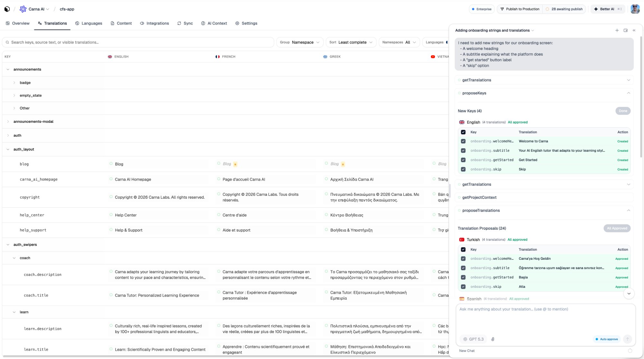This screenshot has width=644, height=359.
Task: Attach a file with the paperclip icon
Action: click(493, 339)
